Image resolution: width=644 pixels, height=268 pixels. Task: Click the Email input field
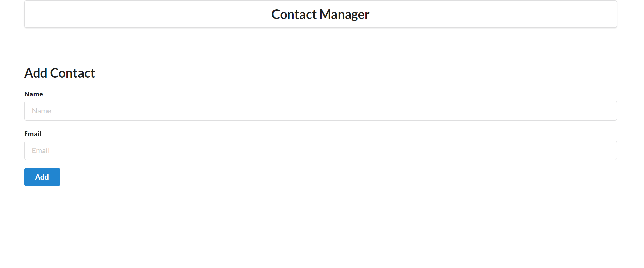point(320,150)
